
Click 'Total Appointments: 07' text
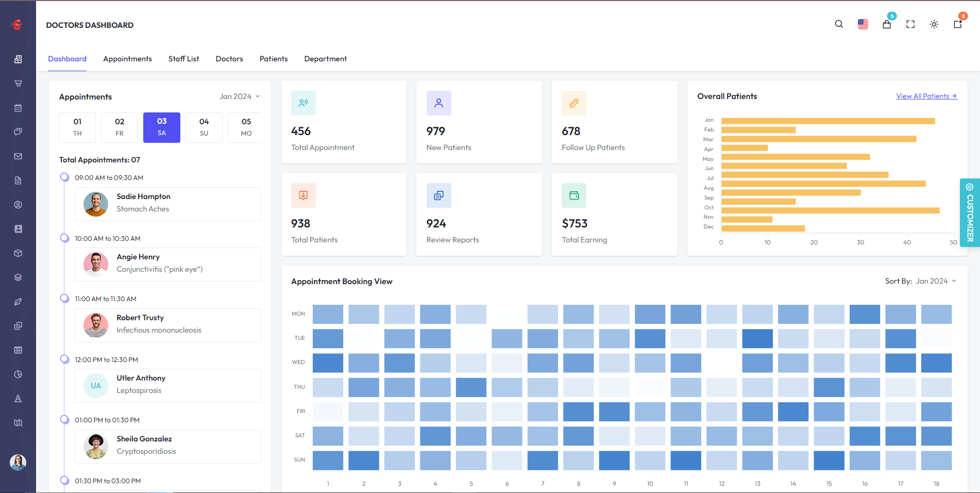[99, 160]
